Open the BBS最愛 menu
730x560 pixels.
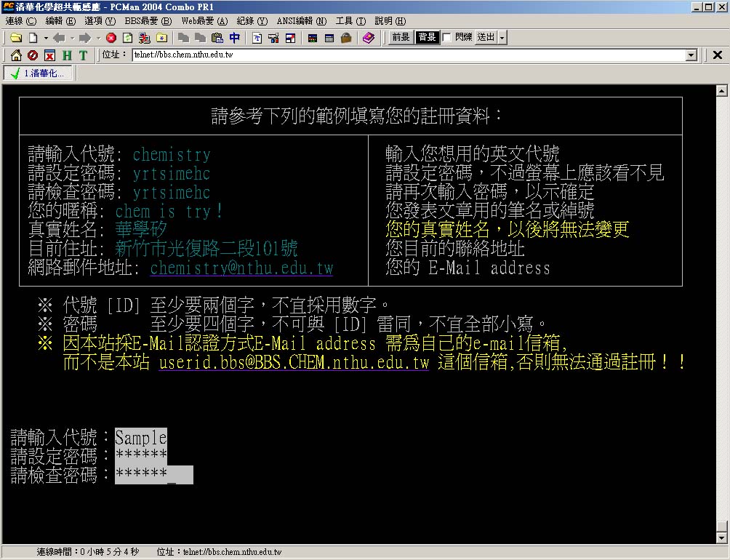click(148, 21)
